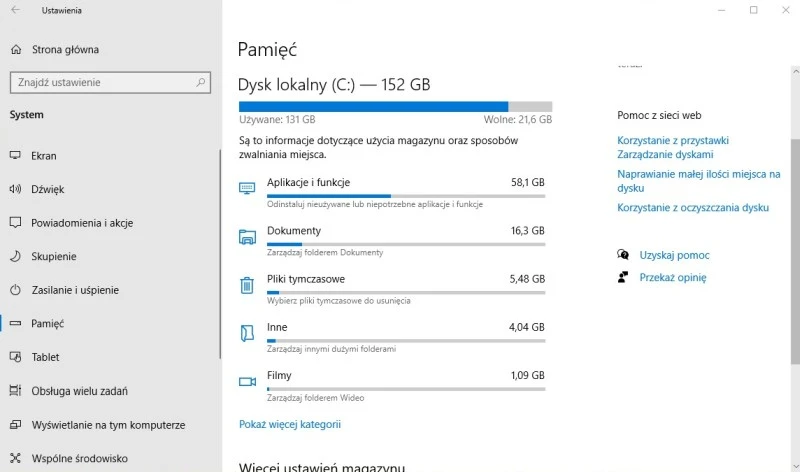Viewport: 800px width, 472px height.
Task: Click the Filmy video camera icon
Action: click(x=247, y=381)
